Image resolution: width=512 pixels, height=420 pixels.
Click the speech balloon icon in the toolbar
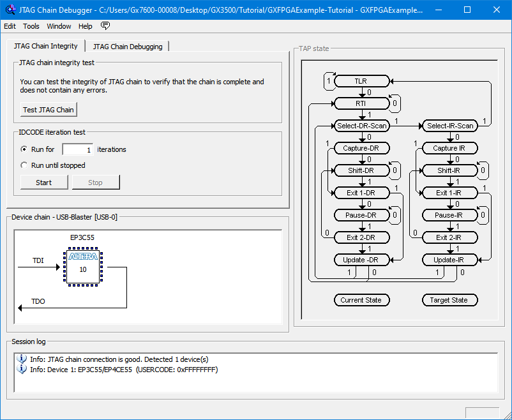click(105, 26)
